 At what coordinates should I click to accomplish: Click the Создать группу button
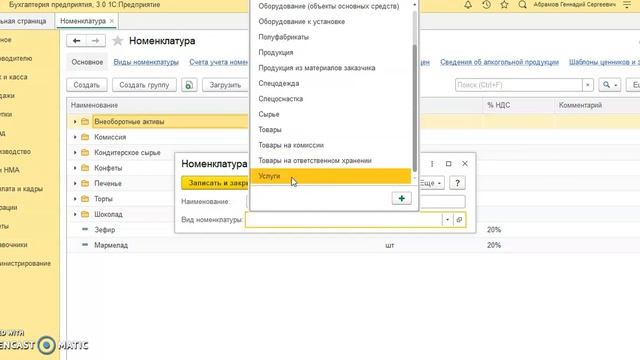[x=144, y=85]
